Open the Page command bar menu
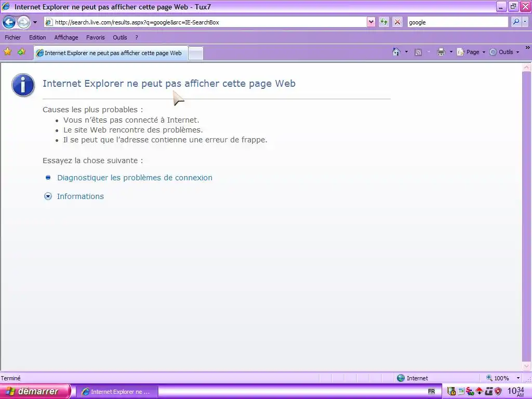The width and height of the screenshot is (532, 399). coord(471,52)
